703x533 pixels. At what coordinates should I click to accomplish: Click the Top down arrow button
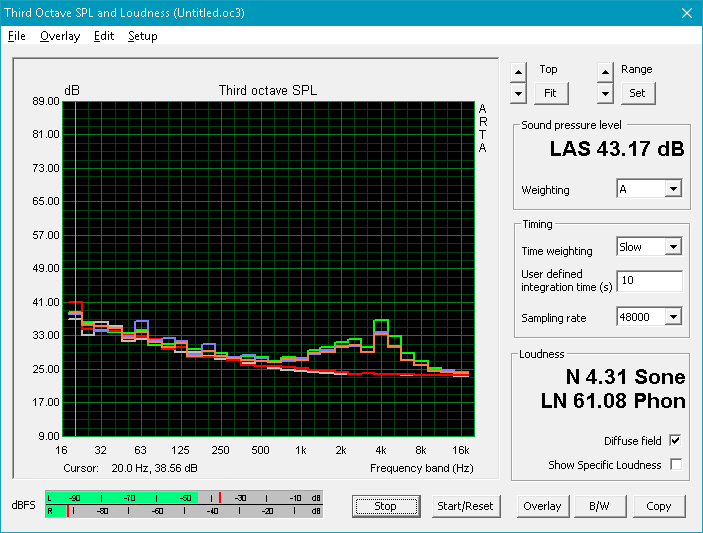coord(518,94)
